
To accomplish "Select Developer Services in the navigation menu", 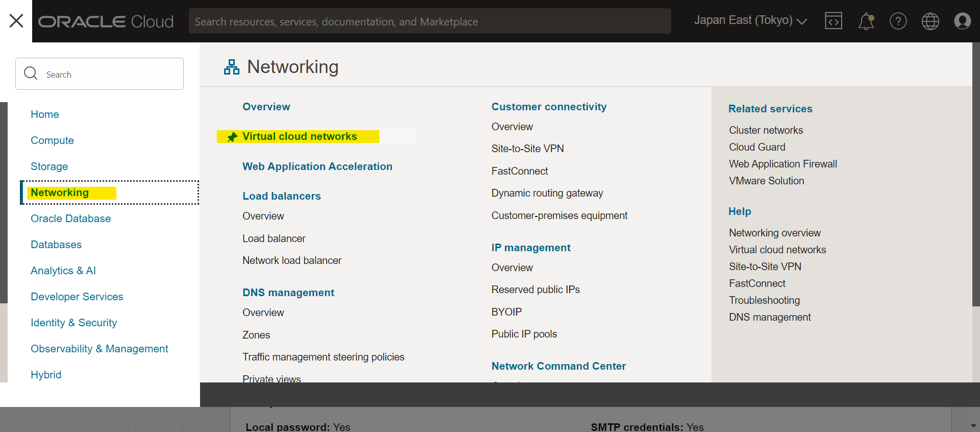I will point(77,297).
